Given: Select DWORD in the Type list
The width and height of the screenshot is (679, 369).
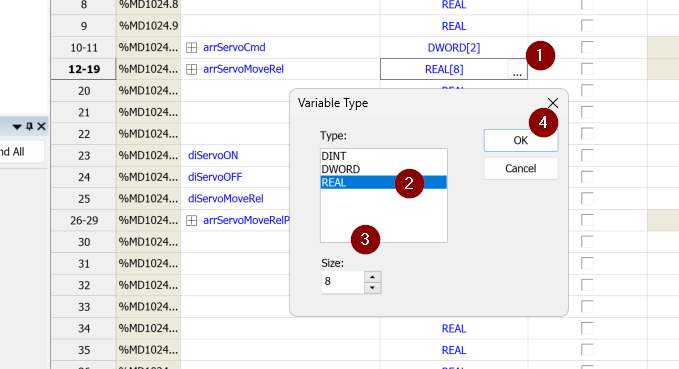Looking at the screenshot, I should 383,169.
